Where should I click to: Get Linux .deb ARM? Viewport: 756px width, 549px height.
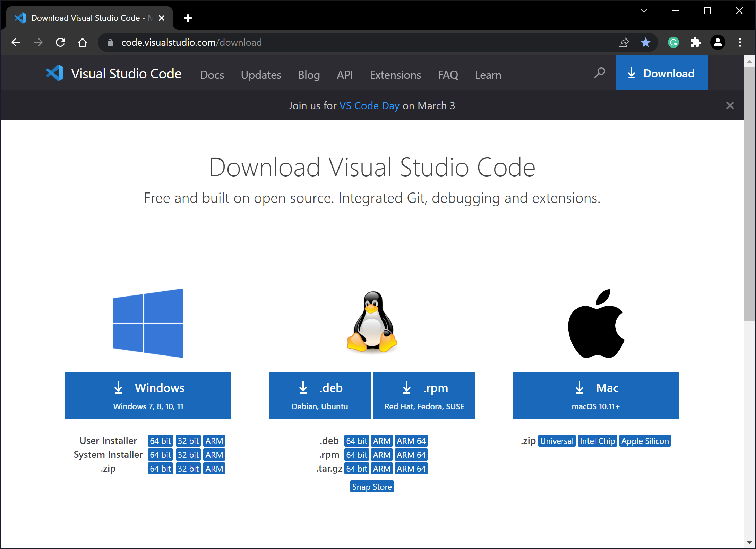point(382,441)
